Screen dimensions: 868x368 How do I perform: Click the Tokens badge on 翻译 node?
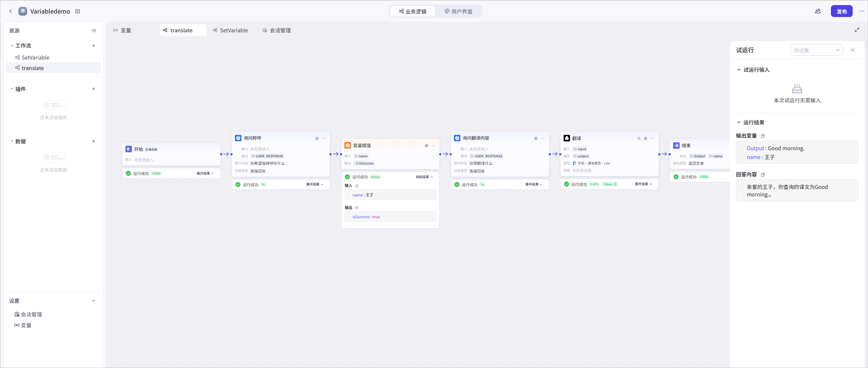[x=610, y=184]
